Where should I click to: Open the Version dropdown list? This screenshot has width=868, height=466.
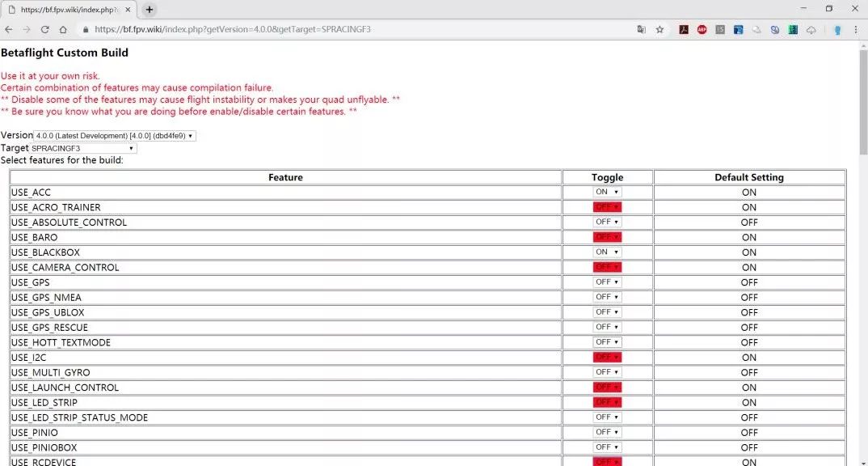coord(115,136)
